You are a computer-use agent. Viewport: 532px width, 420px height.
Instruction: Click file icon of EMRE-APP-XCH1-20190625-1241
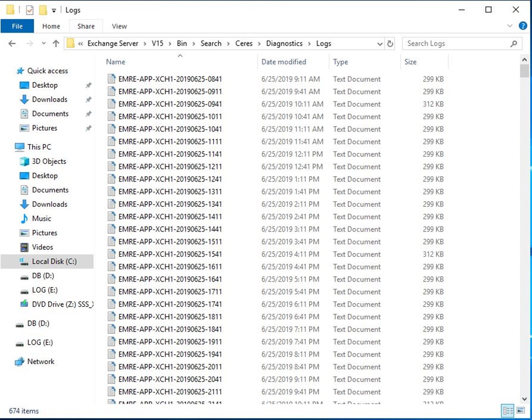pyautogui.click(x=111, y=179)
